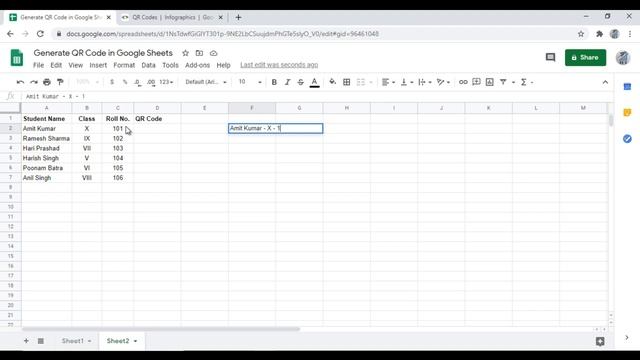This screenshot has width=640, height=360.
Task: Open the Tools menu
Action: [x=170, y=65]
